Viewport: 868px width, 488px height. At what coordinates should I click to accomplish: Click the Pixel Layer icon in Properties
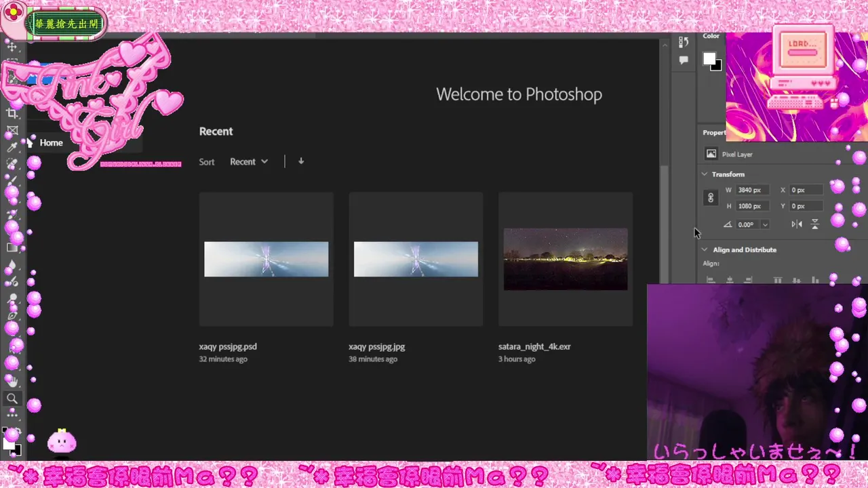pyautogui.click(x=711, y=154)
